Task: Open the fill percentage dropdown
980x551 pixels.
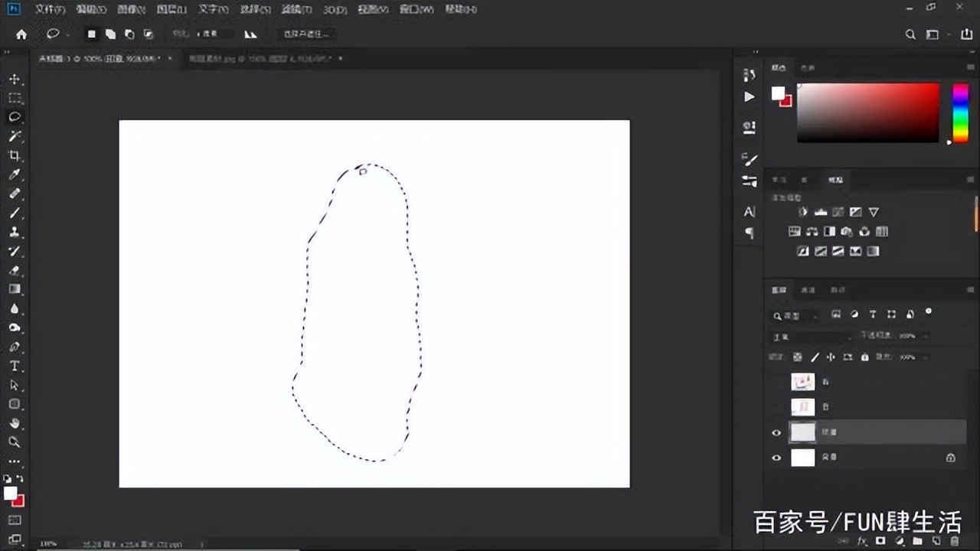Action: (923, 357)
